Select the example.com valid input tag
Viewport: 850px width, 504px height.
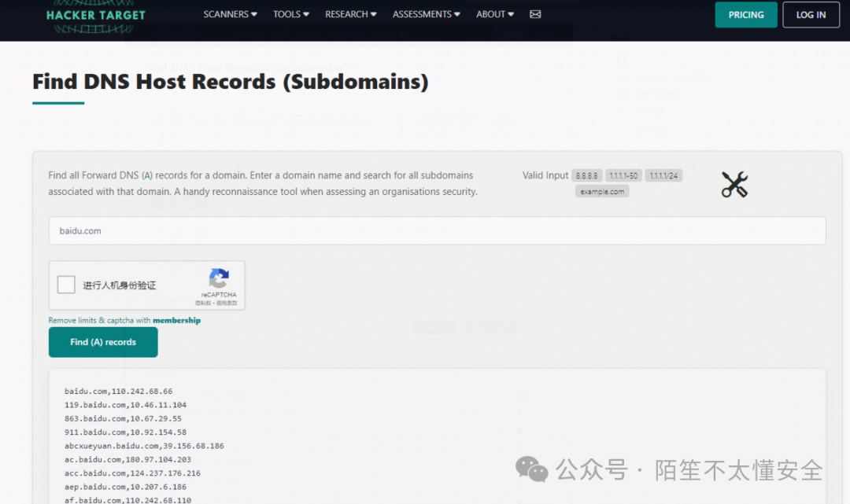click(x=602, y=192)
